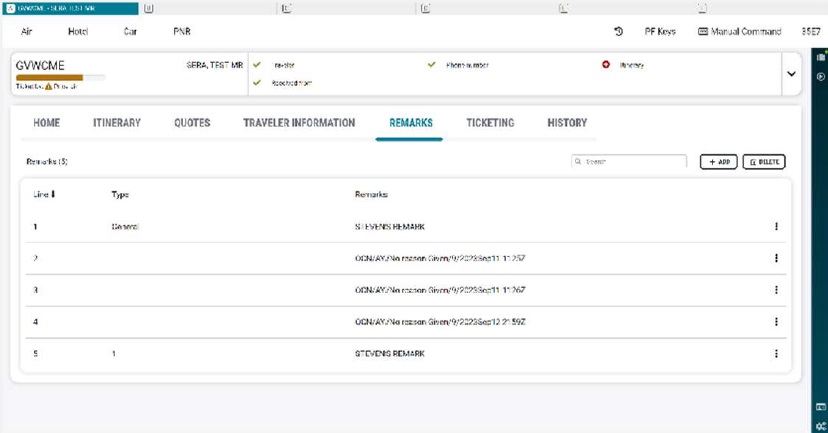This screenshot has width=828, height=433.
Task: Click record locator GVWCME
Action: [x=40, y=65]
